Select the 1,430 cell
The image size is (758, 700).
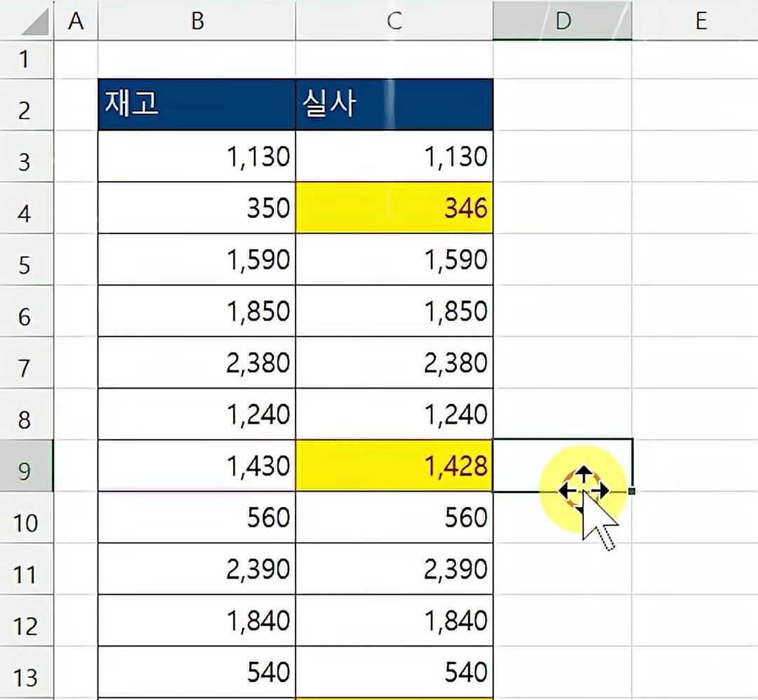[x=197, y=466]
